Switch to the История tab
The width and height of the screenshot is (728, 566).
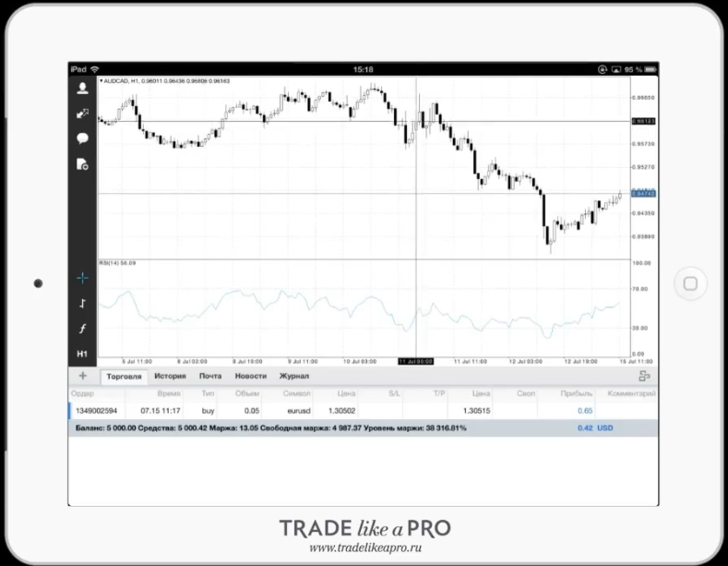(x=170, y=376)
